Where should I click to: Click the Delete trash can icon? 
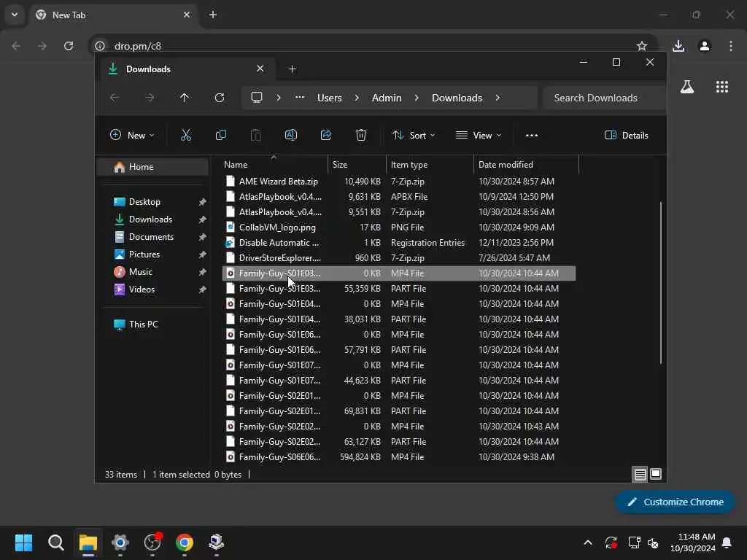tap(361, 135)
